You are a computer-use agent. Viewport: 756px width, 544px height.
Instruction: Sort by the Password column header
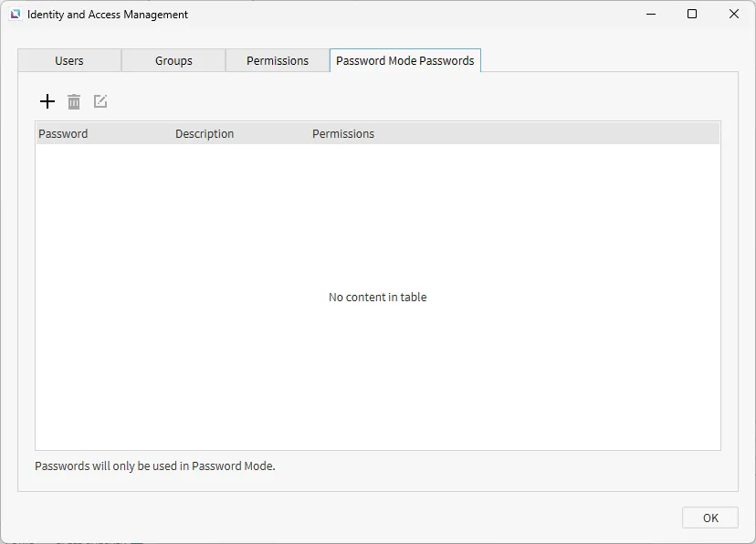pos(63,134)
